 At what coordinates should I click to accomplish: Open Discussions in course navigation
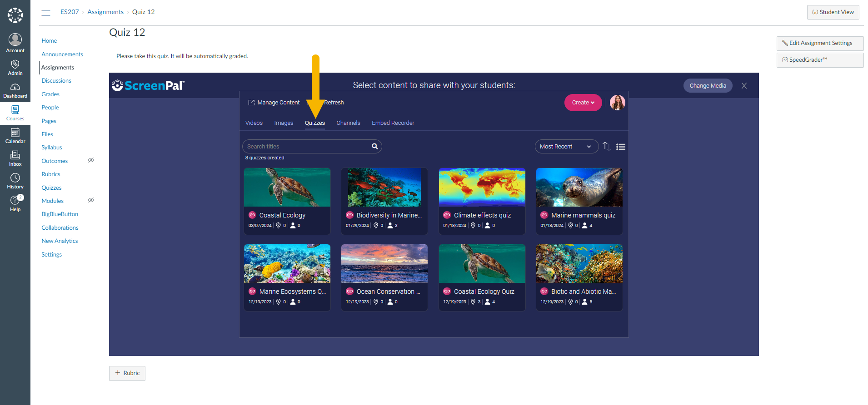[56, 81]
